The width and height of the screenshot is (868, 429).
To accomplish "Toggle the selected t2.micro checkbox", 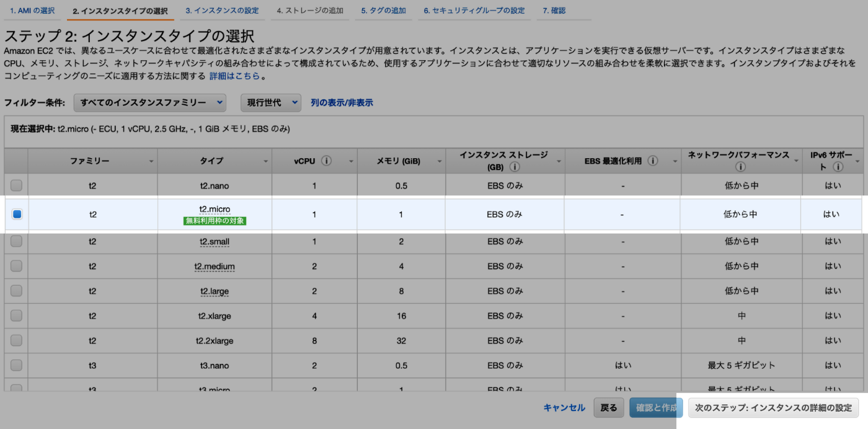I will tap(17, 214).
